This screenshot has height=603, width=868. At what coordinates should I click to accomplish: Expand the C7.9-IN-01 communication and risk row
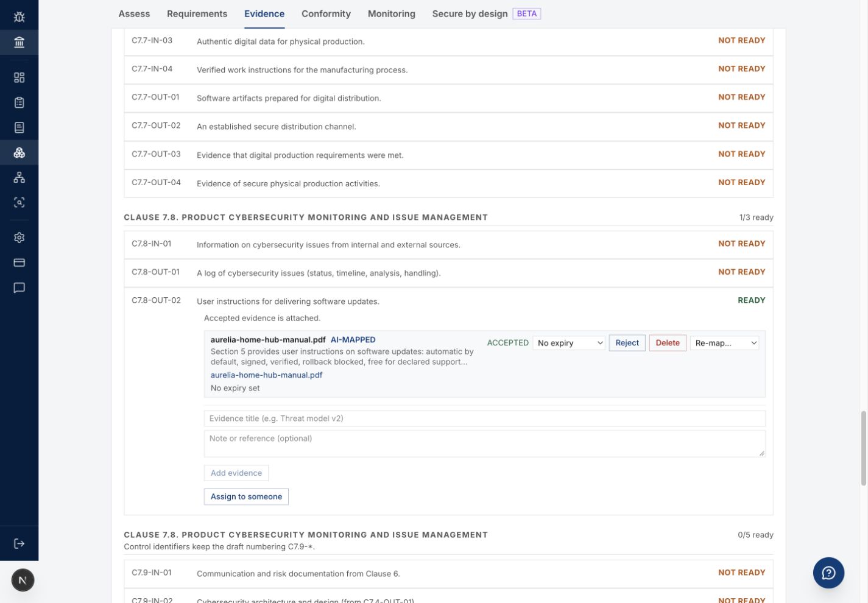point(448,573)
